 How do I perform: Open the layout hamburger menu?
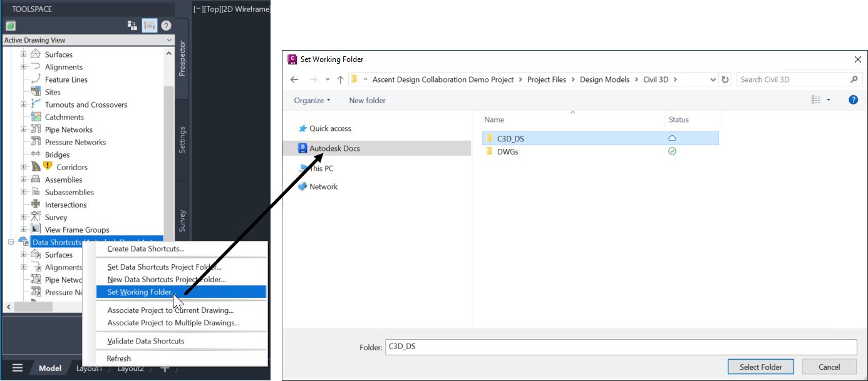[x=18, y=368]
